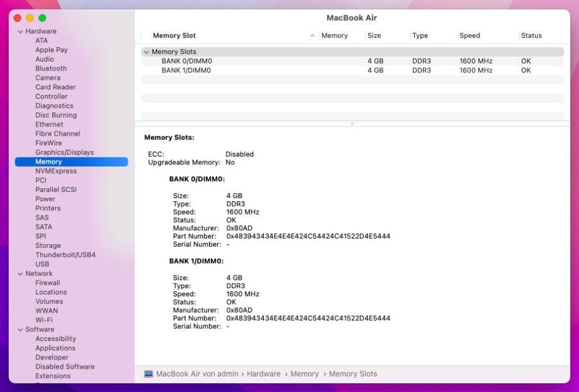The image size is (579, 392).
Task: Open Graphics/Displays in the sidebar
Action: [x=64, y=152]
